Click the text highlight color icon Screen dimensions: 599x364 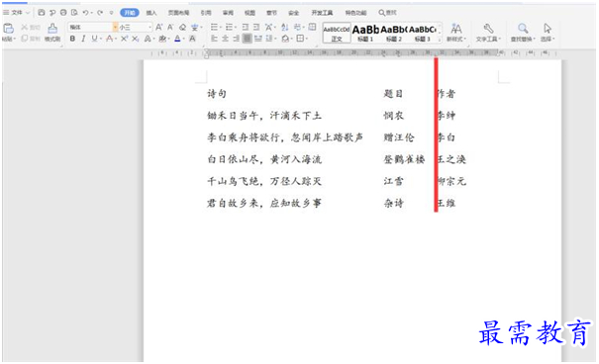pyautogui.click(x=162, y=39)
